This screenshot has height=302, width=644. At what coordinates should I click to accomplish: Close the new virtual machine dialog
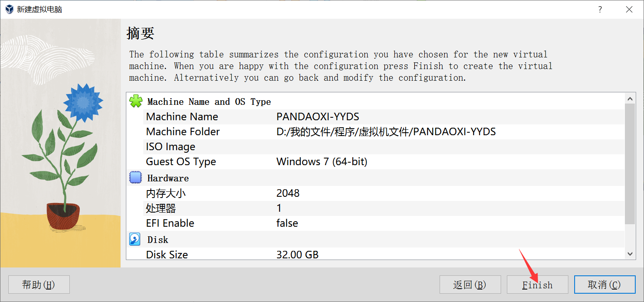tap(629, 9)
